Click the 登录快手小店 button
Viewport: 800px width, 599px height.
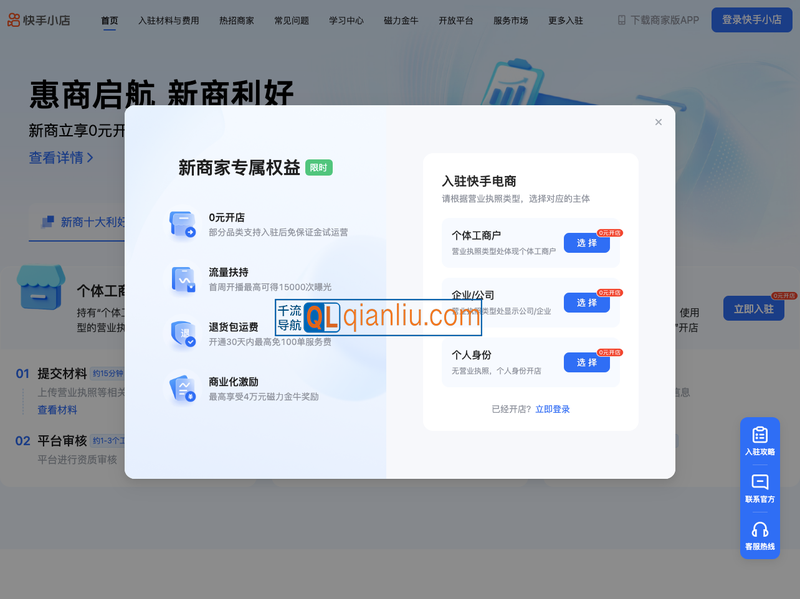click(751, 19)
